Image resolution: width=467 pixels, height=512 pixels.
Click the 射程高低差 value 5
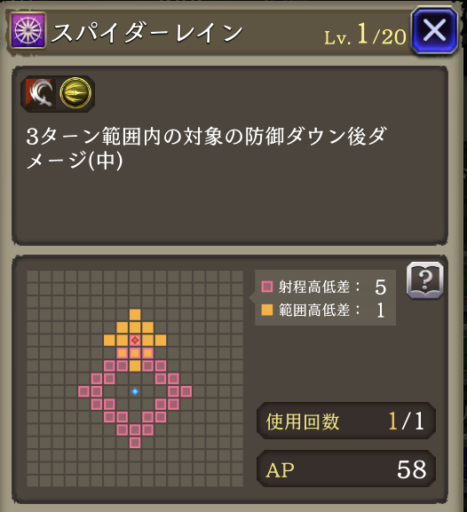380,287
